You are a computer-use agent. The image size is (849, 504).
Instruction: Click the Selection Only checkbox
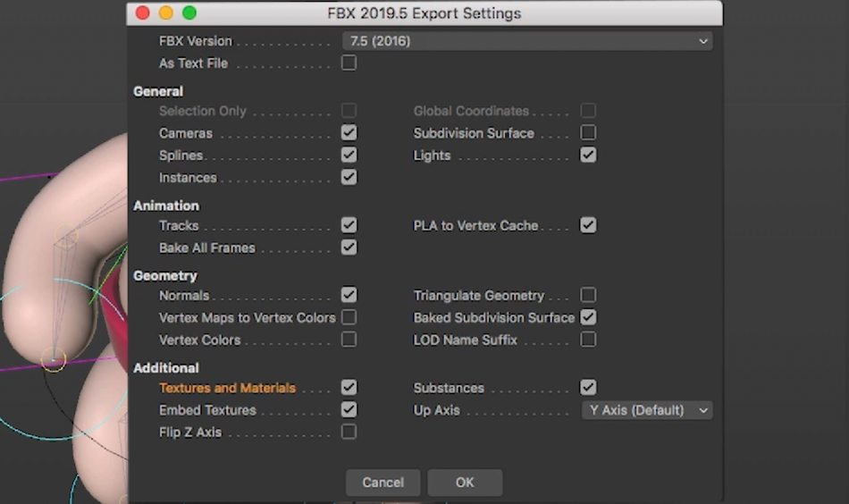click(349, 111)
